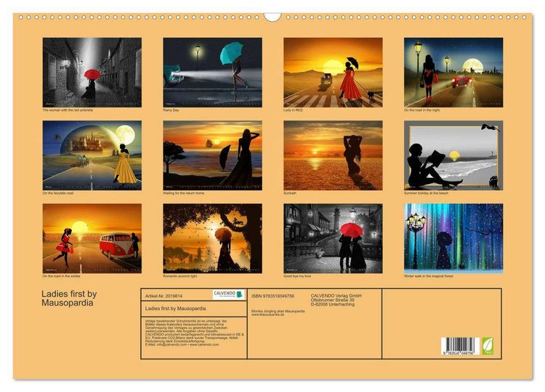The height and width of the screenshot is (392, 545).
Task: Click 'D-82008 Unterhaching' address line
Action: (x=333, y=304)
